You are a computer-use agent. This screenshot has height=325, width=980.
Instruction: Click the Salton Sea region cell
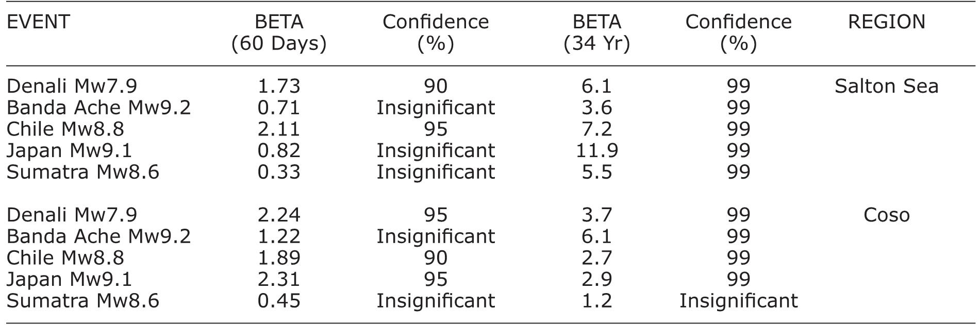pos(886,86)
